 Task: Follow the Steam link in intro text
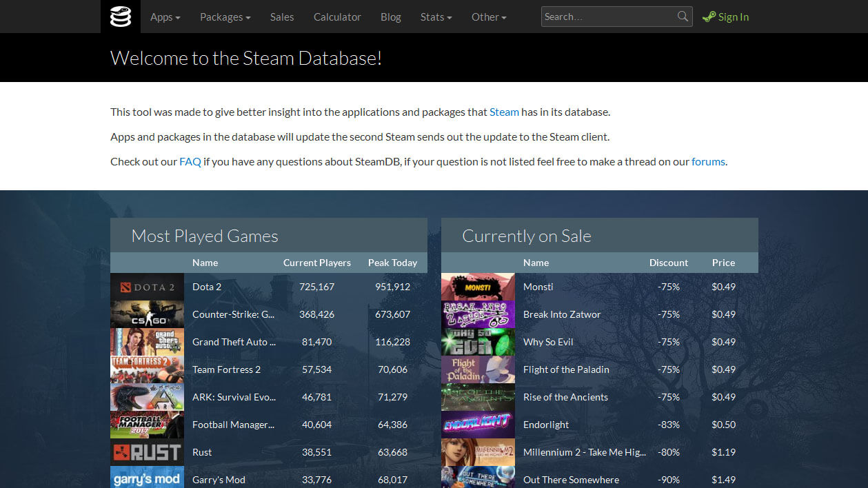coord(504,112)
